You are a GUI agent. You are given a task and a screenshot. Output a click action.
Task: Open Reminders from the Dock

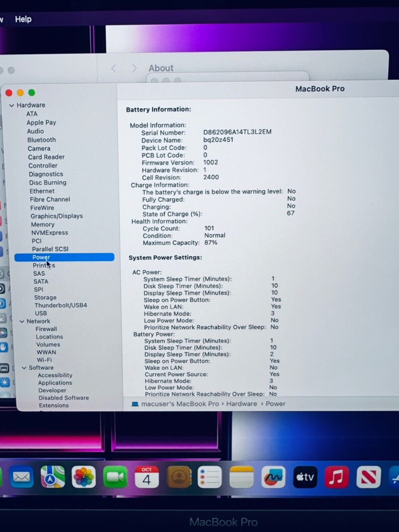pos(209,477)
